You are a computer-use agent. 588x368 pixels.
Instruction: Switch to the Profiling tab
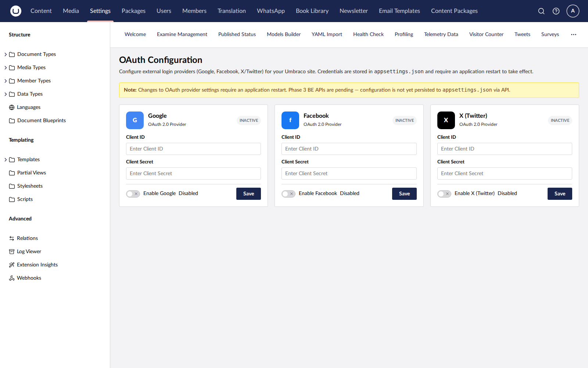[x=404, y=34]
